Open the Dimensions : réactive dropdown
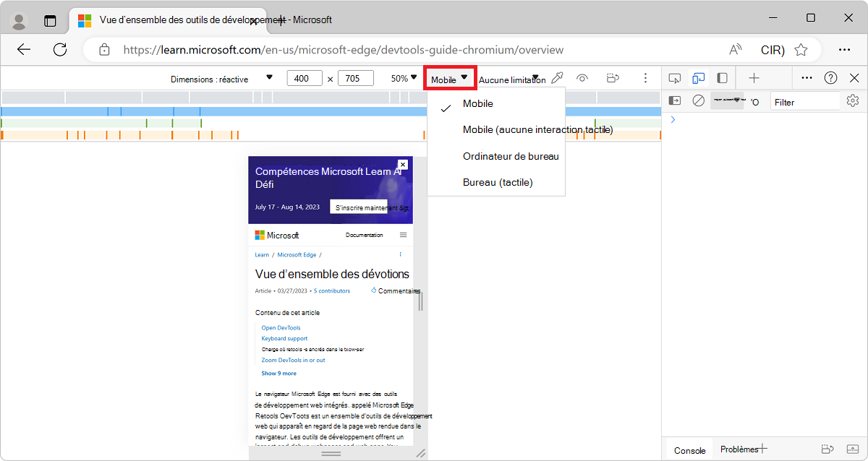 click(x=222, y=79)
